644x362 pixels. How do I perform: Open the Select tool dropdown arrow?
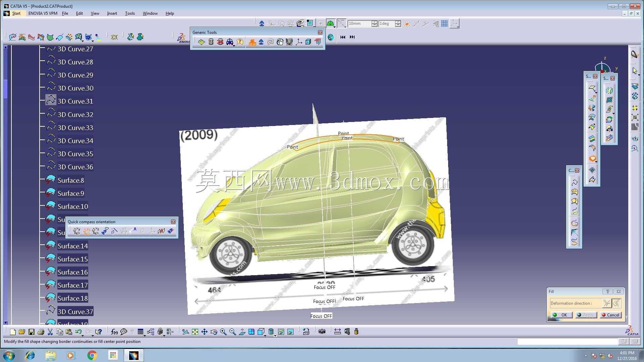tap(639, 74)
